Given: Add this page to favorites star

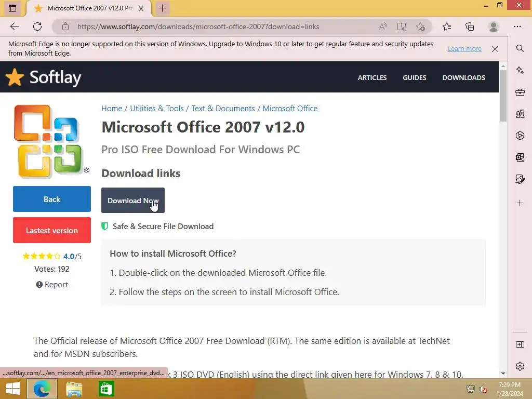Looking at the screenshot, I should coord(421,26).
